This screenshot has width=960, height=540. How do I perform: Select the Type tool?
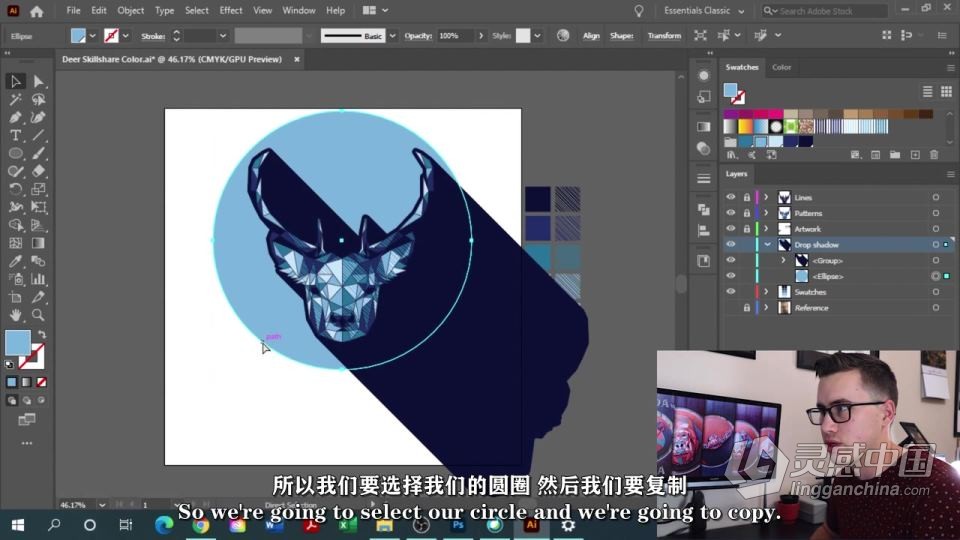(15, 135)
